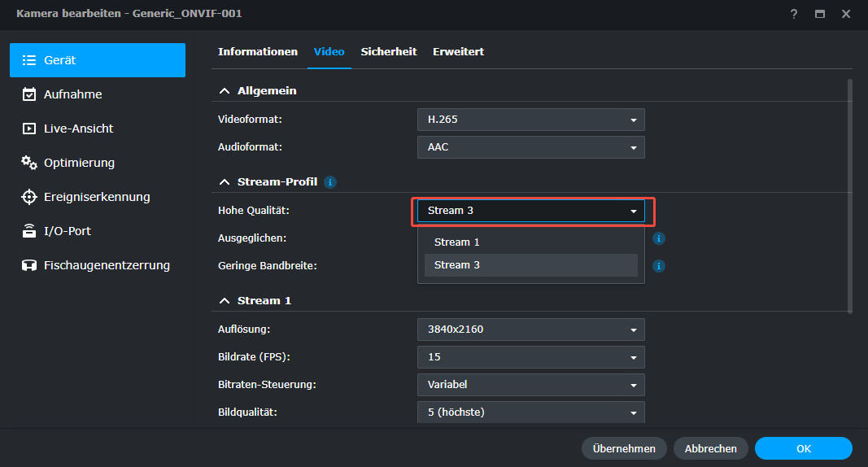Screen dimensions: 868x467
Task: Click the info icon on Geringe Bandbreite row
Action: click(x=658, y=266)
